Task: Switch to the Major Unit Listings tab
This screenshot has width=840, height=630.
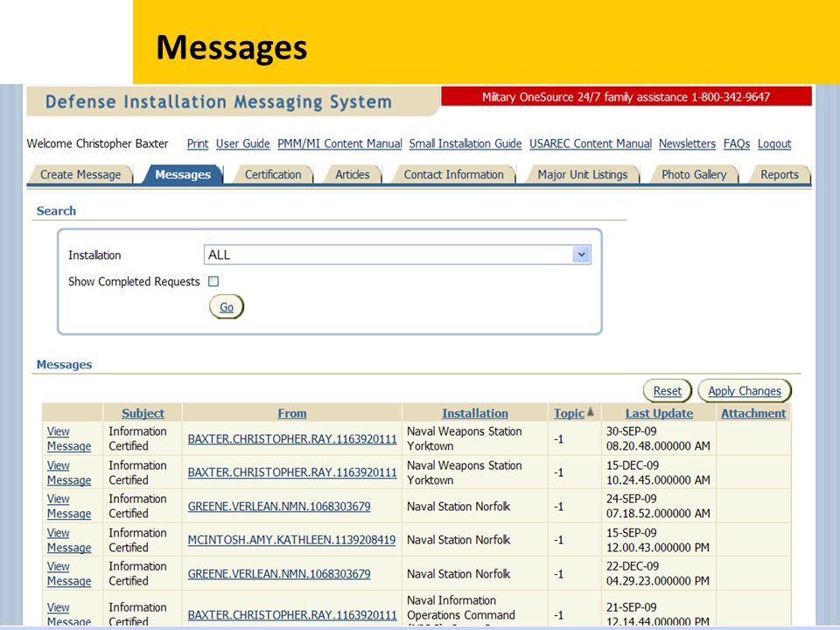Action: 583,175
